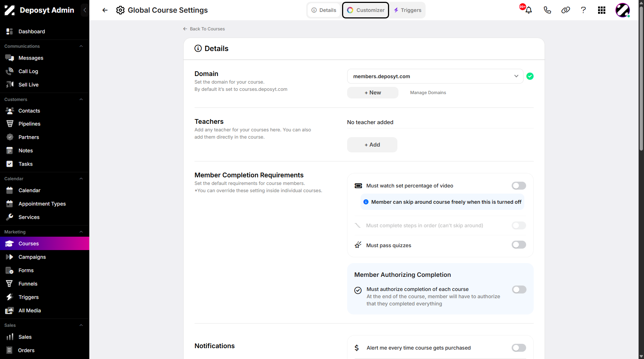Click the Deposyt logo icon
This screenshot has height=359, width=644.
tap(10, 10)
